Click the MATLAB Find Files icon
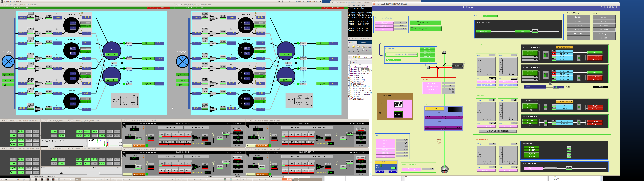The image size is (644, 181). click(363, 47)
